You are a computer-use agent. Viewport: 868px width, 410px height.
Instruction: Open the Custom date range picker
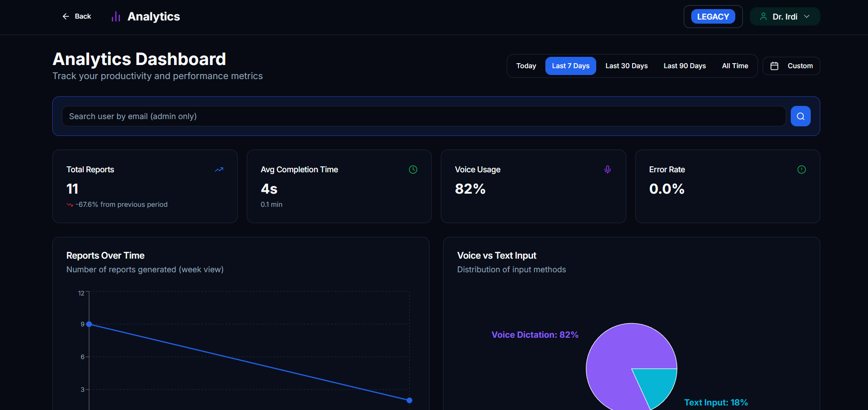(791, 65)
